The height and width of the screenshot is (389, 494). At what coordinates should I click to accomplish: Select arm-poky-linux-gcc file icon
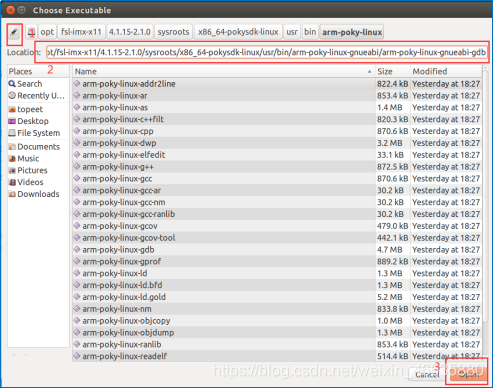coord(77,178)
